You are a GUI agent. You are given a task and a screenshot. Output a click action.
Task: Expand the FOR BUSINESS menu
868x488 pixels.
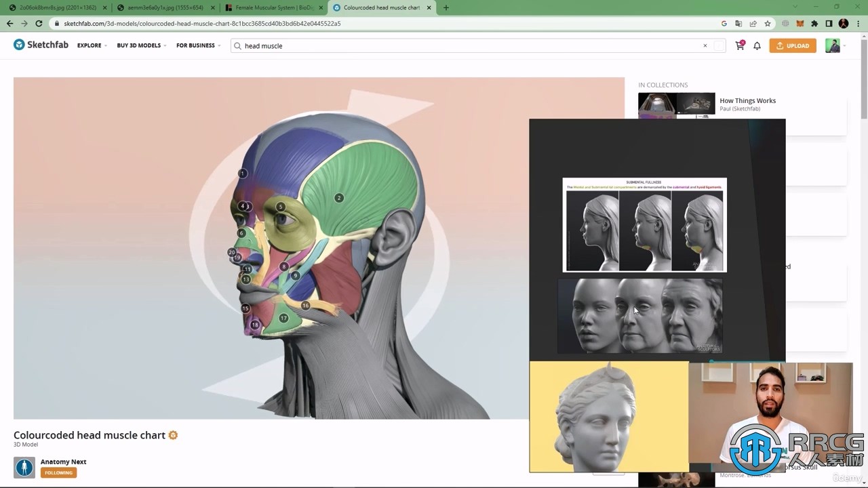tap(198, 45)
